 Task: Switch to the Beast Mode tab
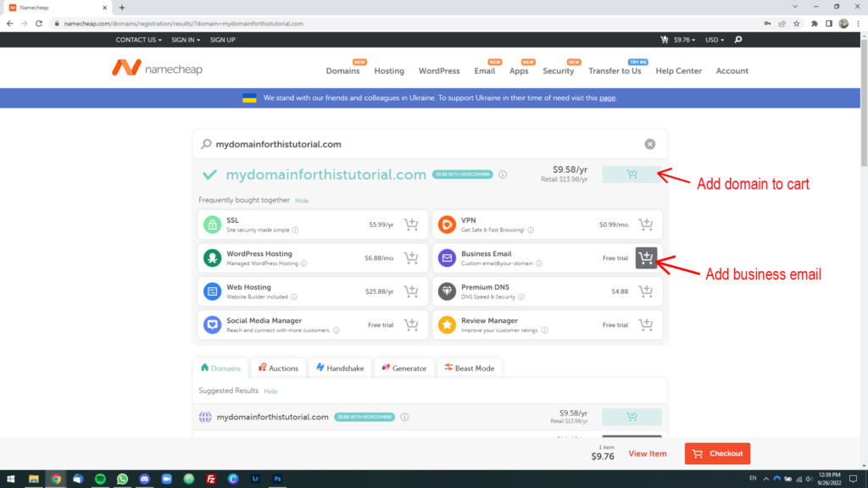coord(470,368)
